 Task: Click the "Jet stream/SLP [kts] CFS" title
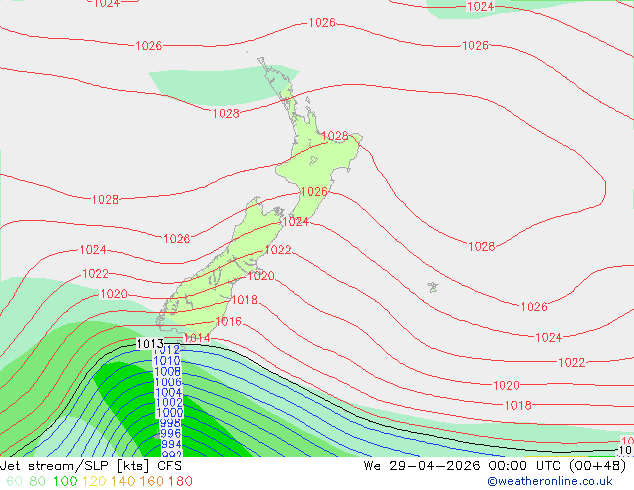pos(91,466)
